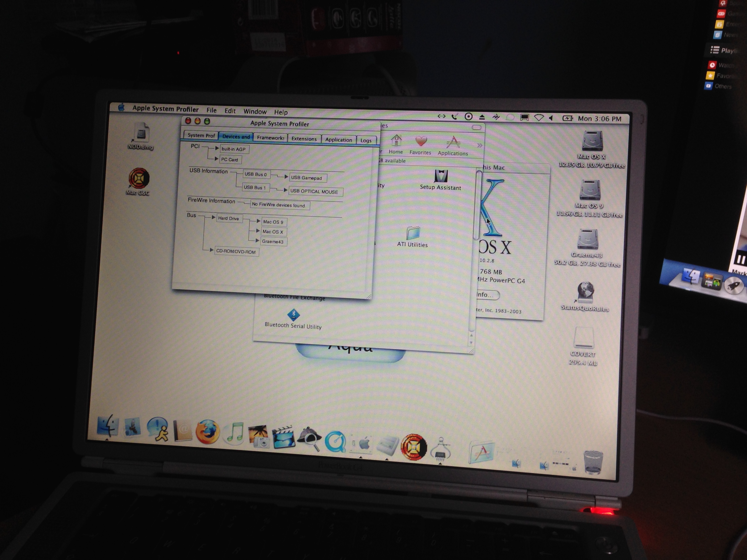This screenshot has height=560, width=747.
Task: Switch to the Logs tab
Action: coord(366,140)
